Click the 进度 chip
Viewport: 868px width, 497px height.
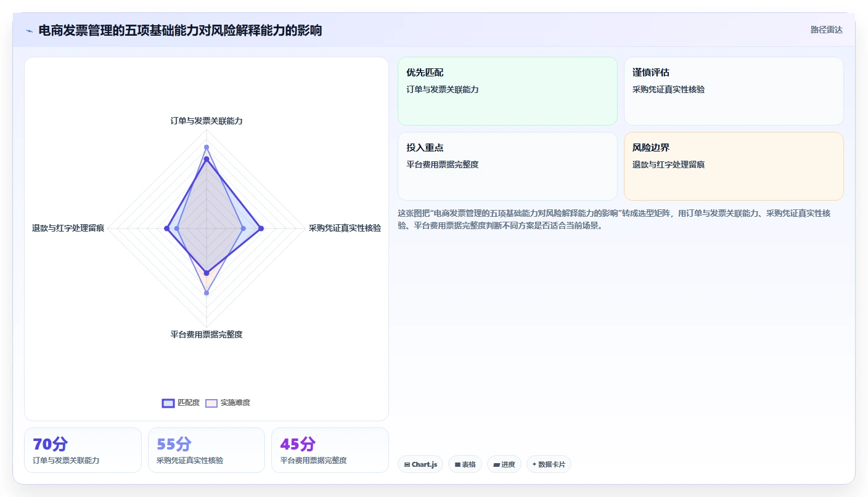coord(504,464)
